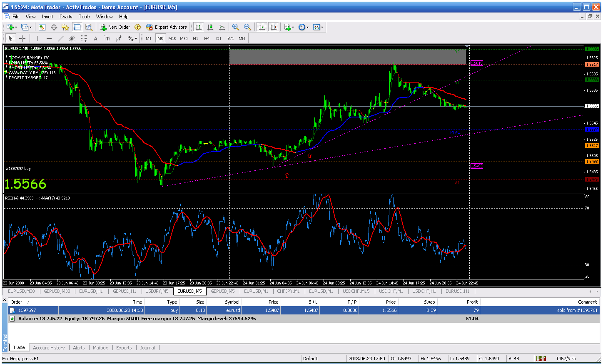Select the H1 timeframe button
Screen dimensions: 603x364
coord(195,38)
